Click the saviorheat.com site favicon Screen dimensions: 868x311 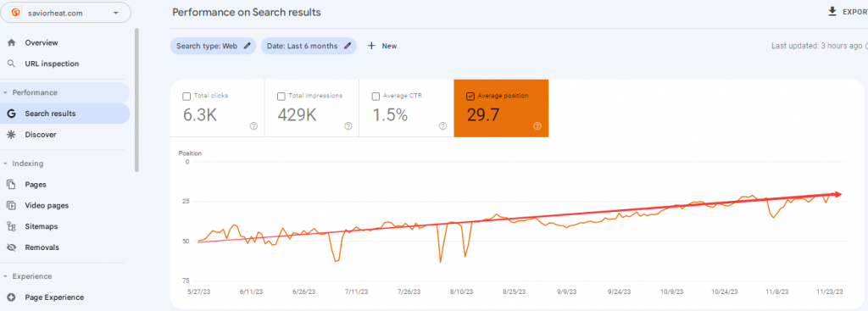(x=16, y=13)
